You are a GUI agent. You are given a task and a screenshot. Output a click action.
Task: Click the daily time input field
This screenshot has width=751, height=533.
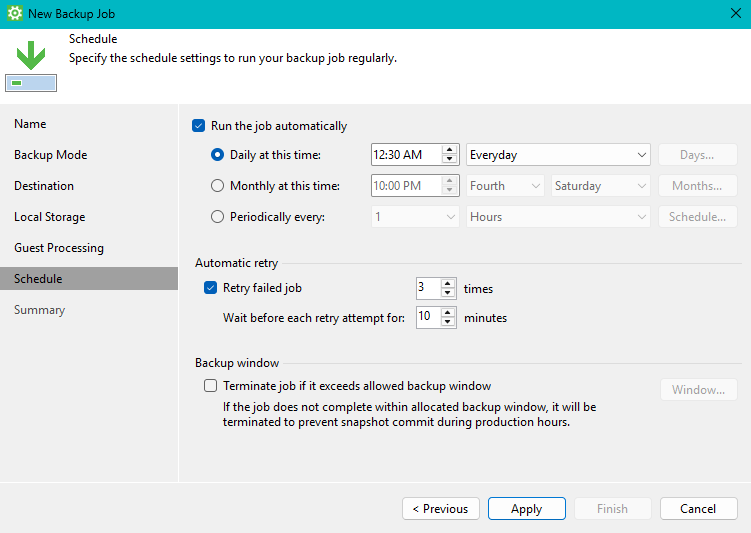(404, 155)
